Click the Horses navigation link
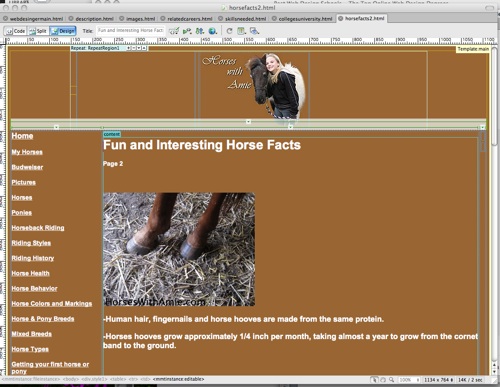 tap(22, 197)
